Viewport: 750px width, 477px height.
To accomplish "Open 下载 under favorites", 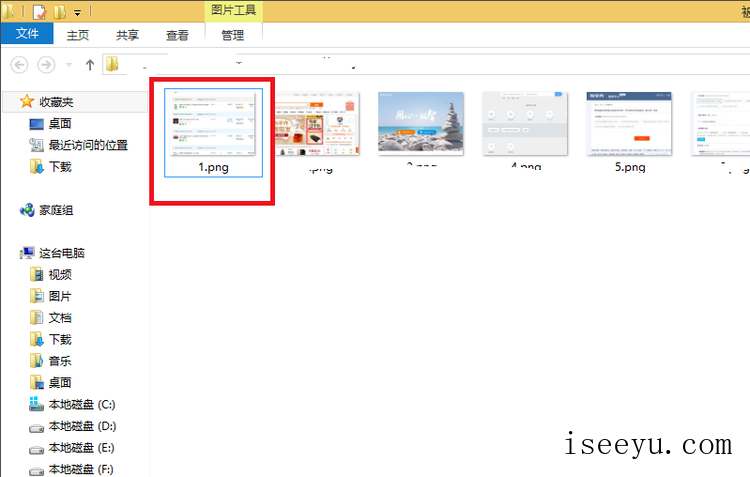I will (60, 166).
